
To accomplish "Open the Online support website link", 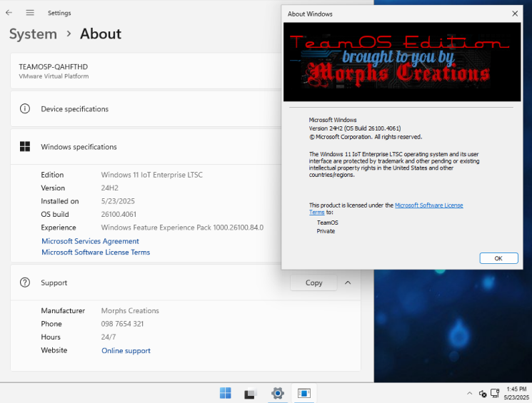I will [126, 350].
